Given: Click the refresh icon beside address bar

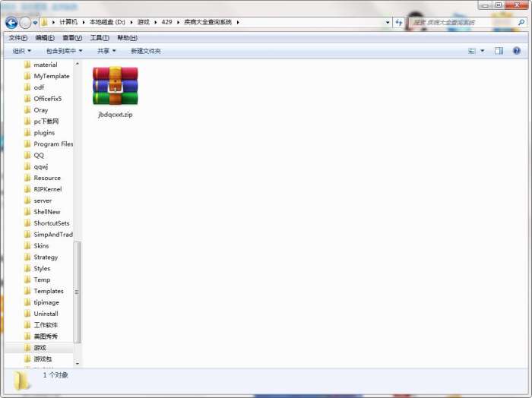Looking at the screenshot, I should [x=399, y=22].
